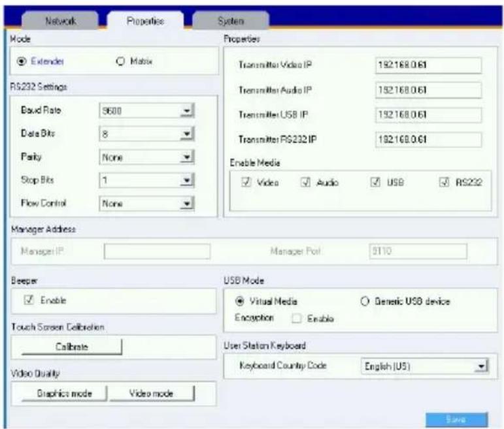The image size is (504, 429).
Task: Click the Transmitter Audio IP field
Action: pyautogui.click(x=428, y=90)
